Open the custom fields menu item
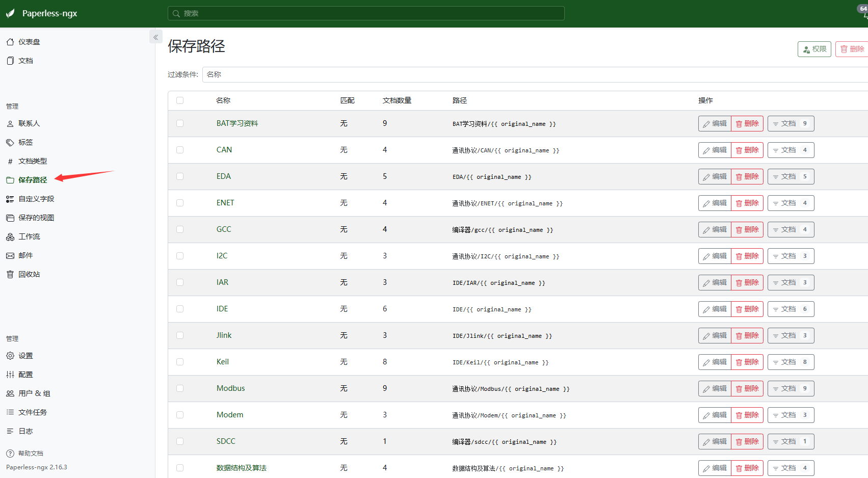 (x=36, y=199)
